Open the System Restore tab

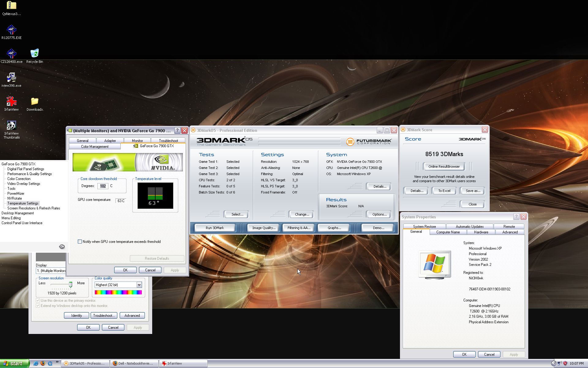tap(424, 226)
